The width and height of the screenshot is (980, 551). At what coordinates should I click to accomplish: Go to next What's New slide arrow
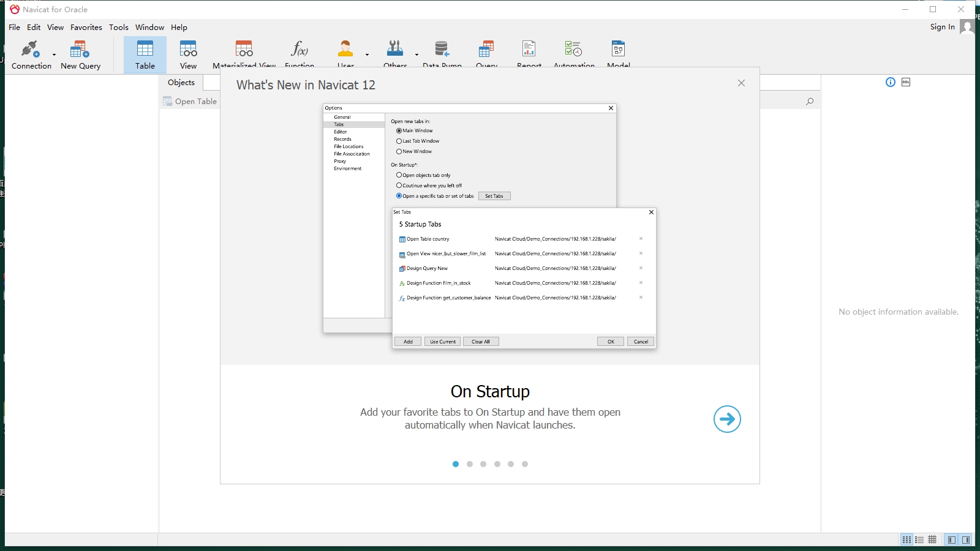(727, 419)
